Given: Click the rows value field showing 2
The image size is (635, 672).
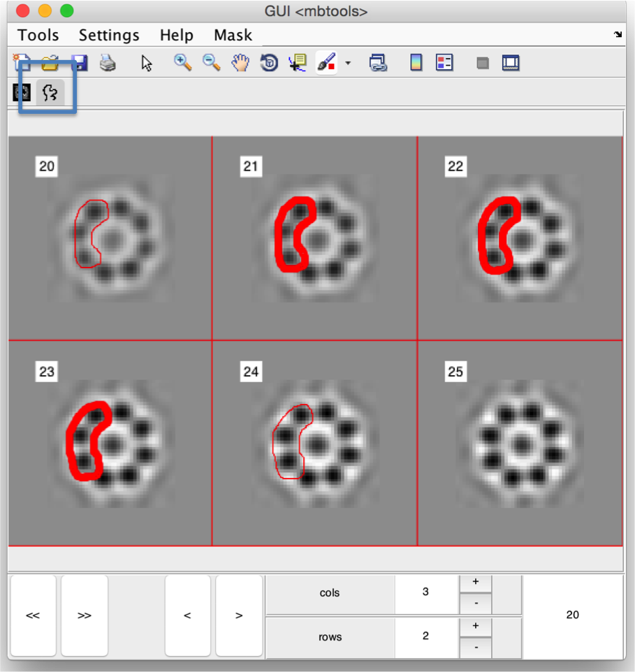Looking at the screenshot, I should coord(426,636).
